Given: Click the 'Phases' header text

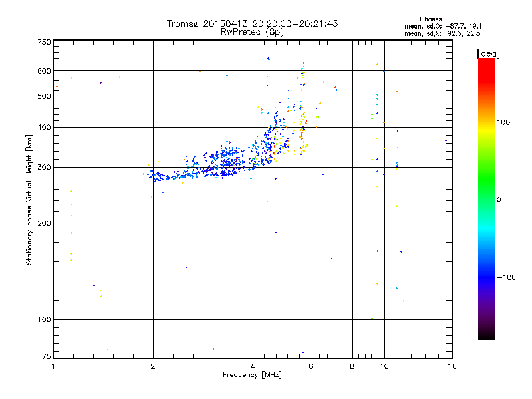Looking at the screenshot, I should (430, 19).
